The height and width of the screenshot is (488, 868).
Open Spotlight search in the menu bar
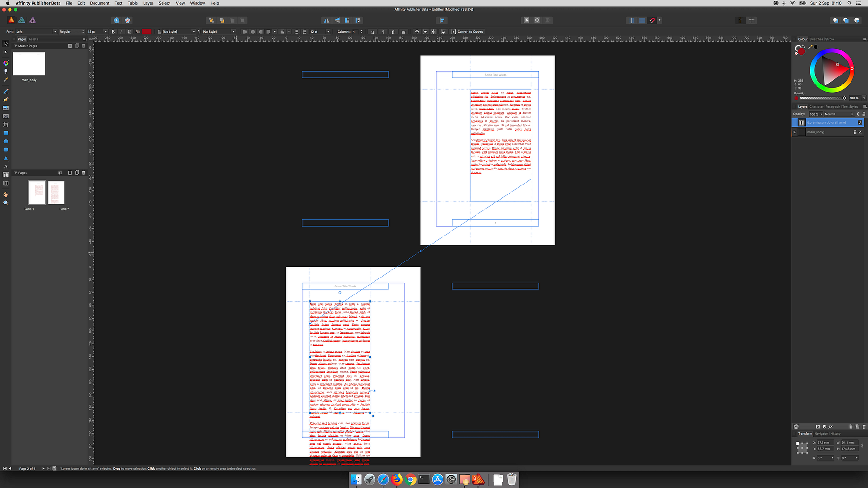click(850, 3)
